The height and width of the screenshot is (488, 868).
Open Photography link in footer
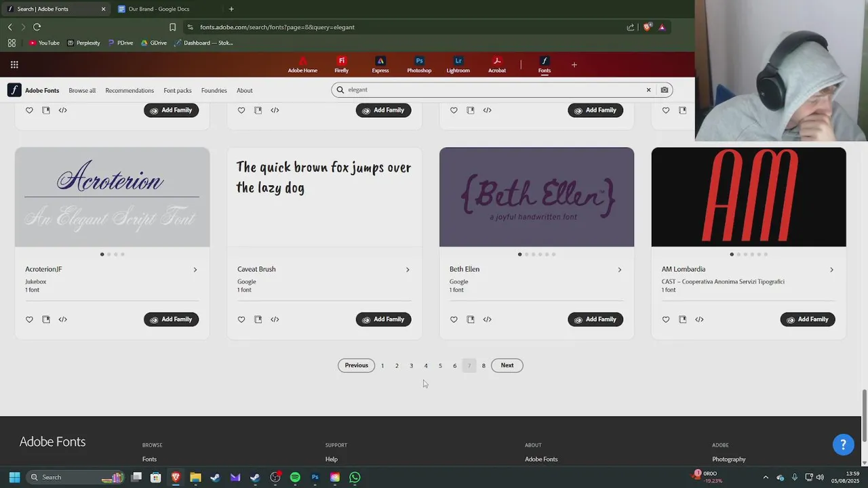tap(729, 459)
